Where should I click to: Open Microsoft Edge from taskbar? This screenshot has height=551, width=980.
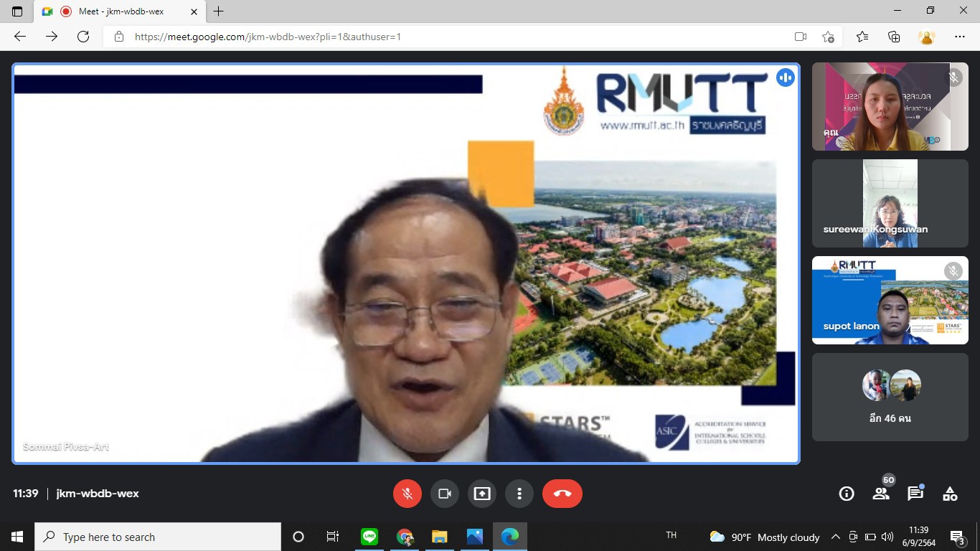(510, 537)
